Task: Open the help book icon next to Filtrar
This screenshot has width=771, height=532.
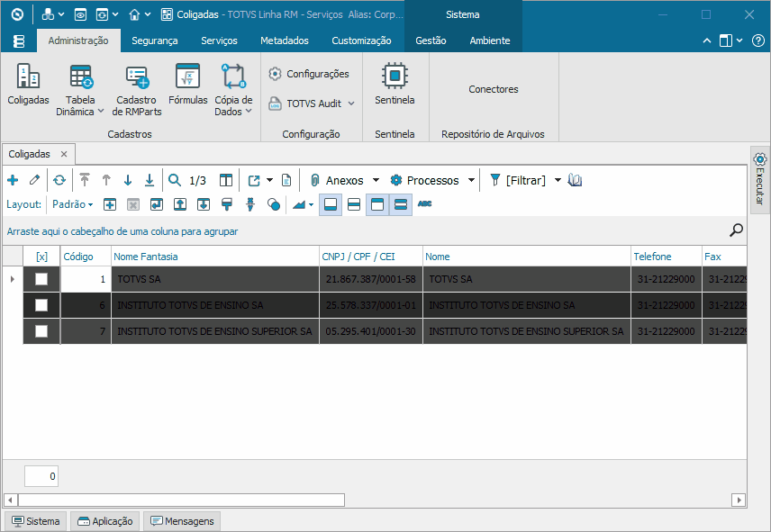Action: pyautogui.click(x=575, y=180)
